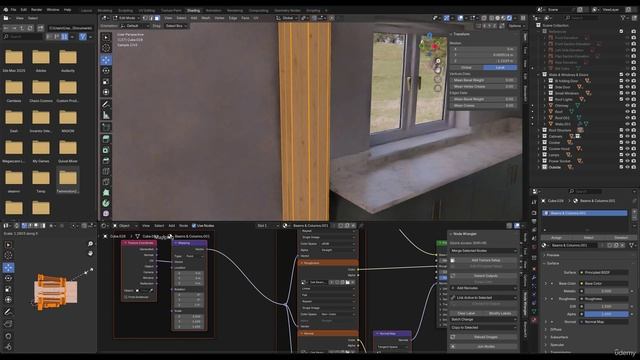Switch to the Shading workspace tab
Screen dimensions: 640x360
click(193, 10)
